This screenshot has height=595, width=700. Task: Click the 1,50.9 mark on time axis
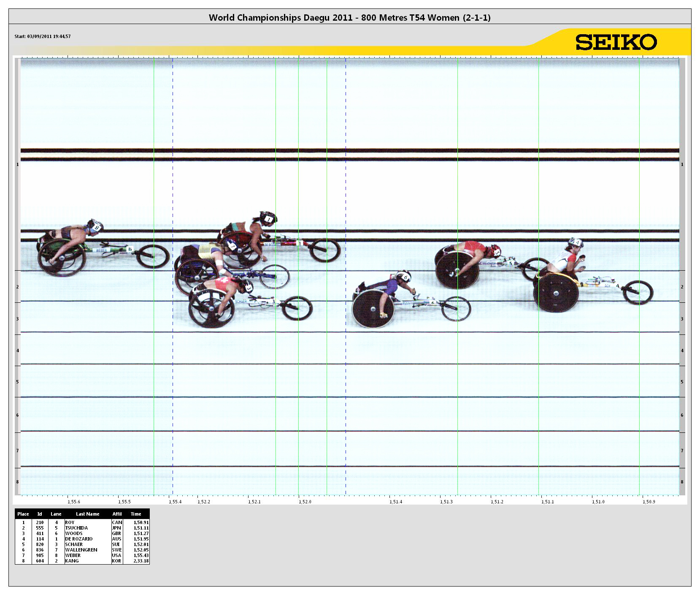[x=649, y=502]
